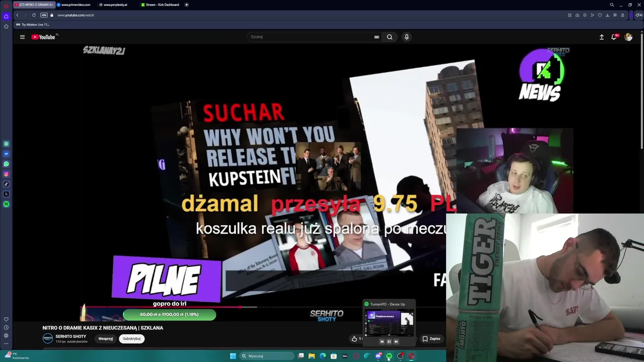Open Spotify in the Opera sidebar
This screenshot has width=644, height=362.
pos(6,204)
